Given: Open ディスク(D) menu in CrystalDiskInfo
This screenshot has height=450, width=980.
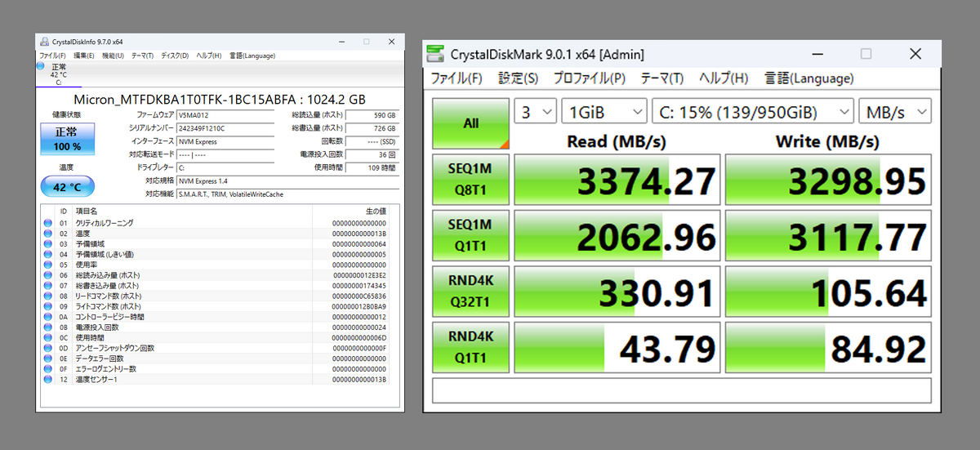Looking at the screenshot, I should [x=175, y=56].
